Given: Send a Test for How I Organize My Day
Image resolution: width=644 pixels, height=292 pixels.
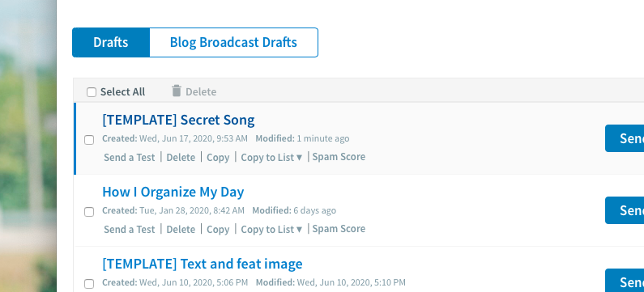Looking at the screenshot, I should (x=130, y=229).
